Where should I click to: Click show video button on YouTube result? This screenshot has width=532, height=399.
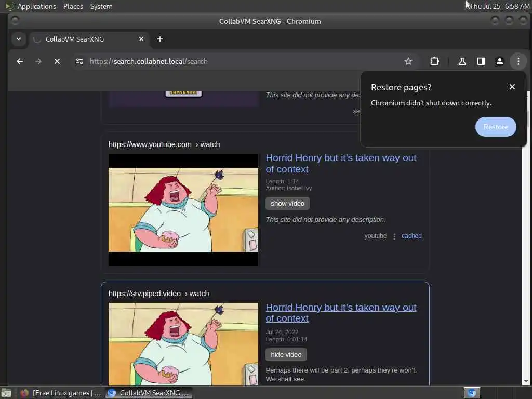(x=287, y=204)
